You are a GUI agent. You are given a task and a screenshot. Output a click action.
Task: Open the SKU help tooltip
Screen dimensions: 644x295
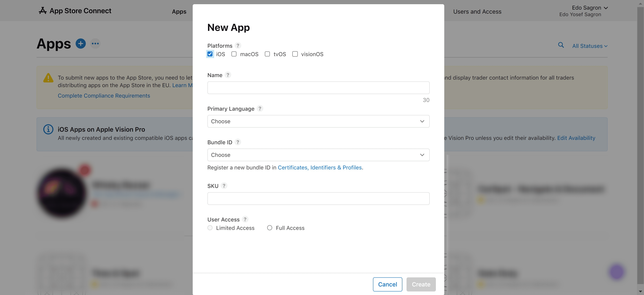pyautogui.click(x=224, y=186)
